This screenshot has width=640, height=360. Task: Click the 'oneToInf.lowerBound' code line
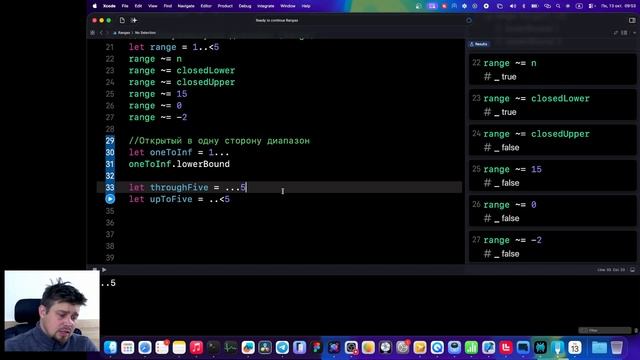(179, 164)
